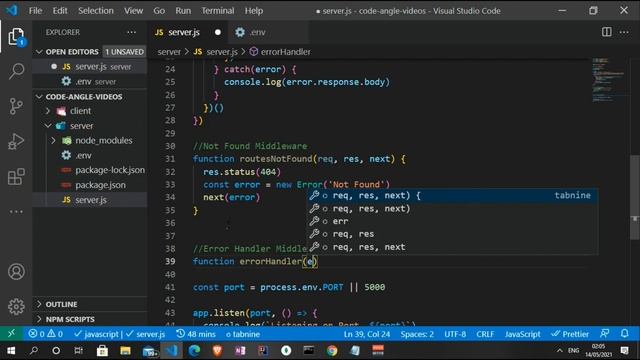Viewport: 640px width, 360px height.
Task: Accept suggestion 'req, res, next) {'
Action: 452,196
